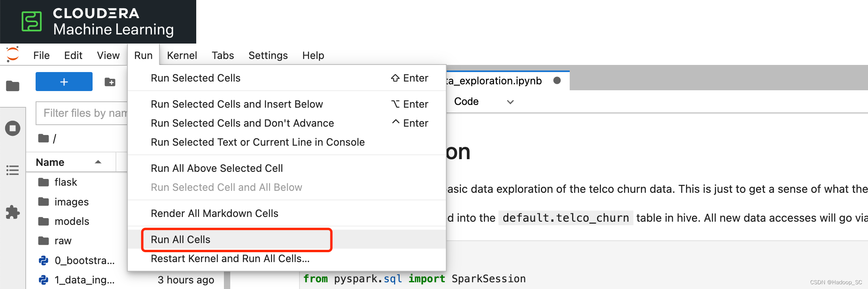
Task: Choose Render All Markdown Cells
Action: [287, 213]
